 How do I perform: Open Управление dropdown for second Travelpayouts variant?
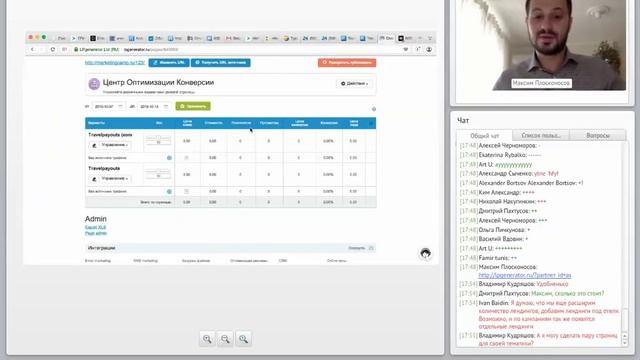[x=115, y=179]
